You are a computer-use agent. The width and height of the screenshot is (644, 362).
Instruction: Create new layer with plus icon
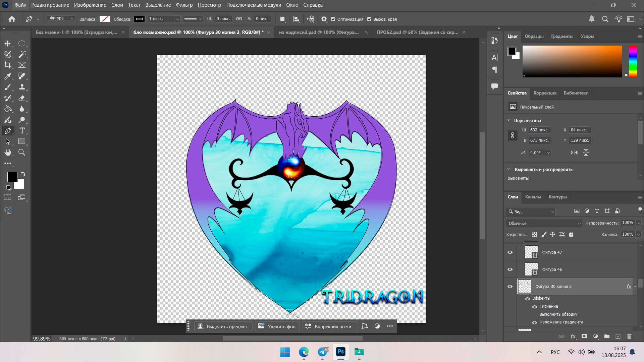pos(618,336)
